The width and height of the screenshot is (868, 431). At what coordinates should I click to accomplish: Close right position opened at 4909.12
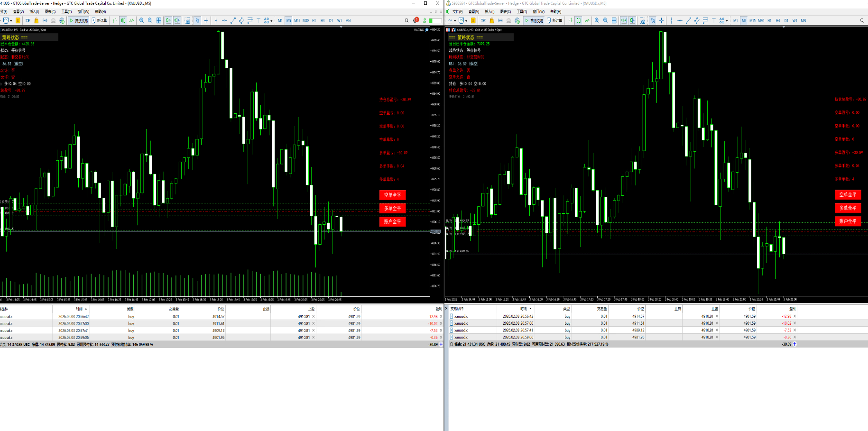coord(794,330)
